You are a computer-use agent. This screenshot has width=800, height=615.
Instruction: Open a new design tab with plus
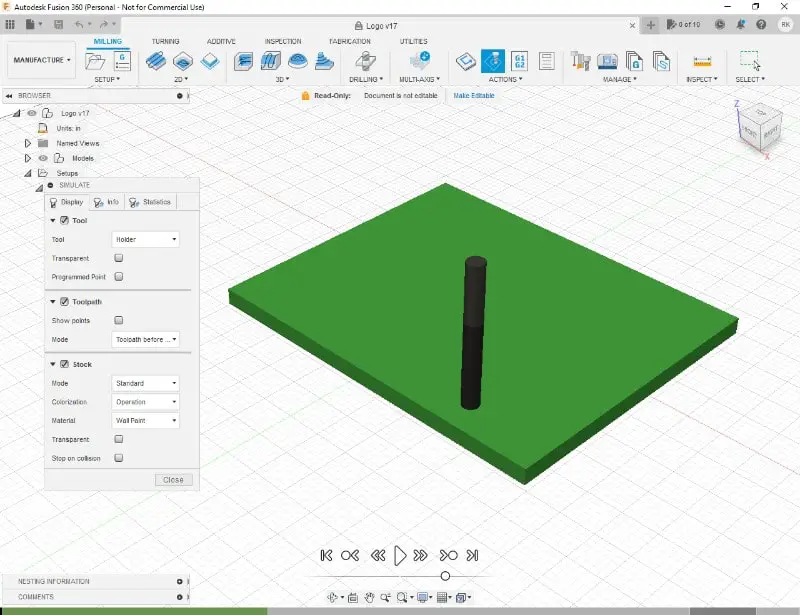[x=651, y=25]
